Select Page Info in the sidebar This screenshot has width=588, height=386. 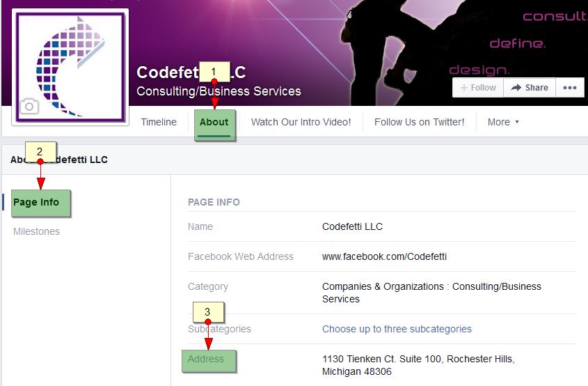[36, 202]
